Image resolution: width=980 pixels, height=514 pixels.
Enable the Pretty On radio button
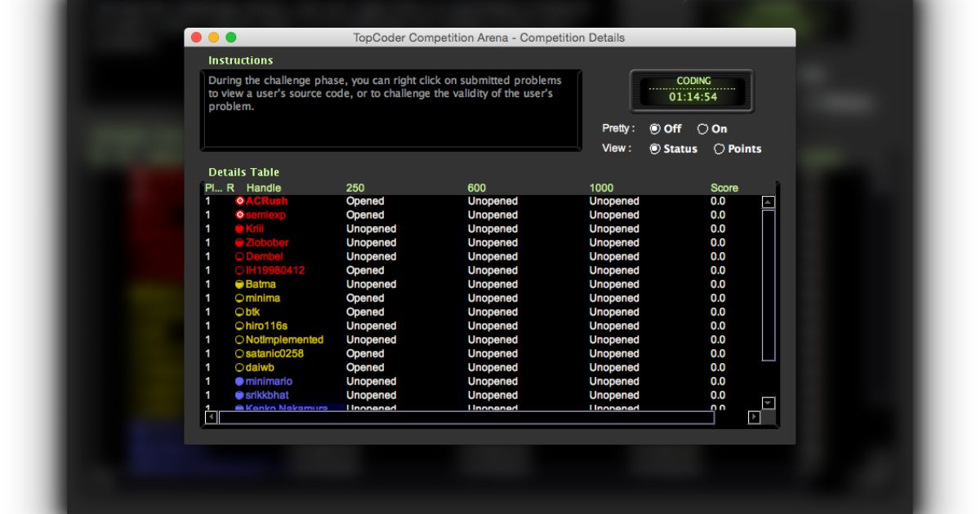(702, 129)
